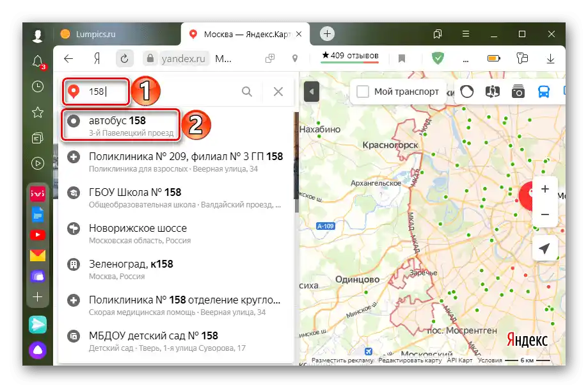
Task: Click the Редактировать карту link
Action: [410, 360]
